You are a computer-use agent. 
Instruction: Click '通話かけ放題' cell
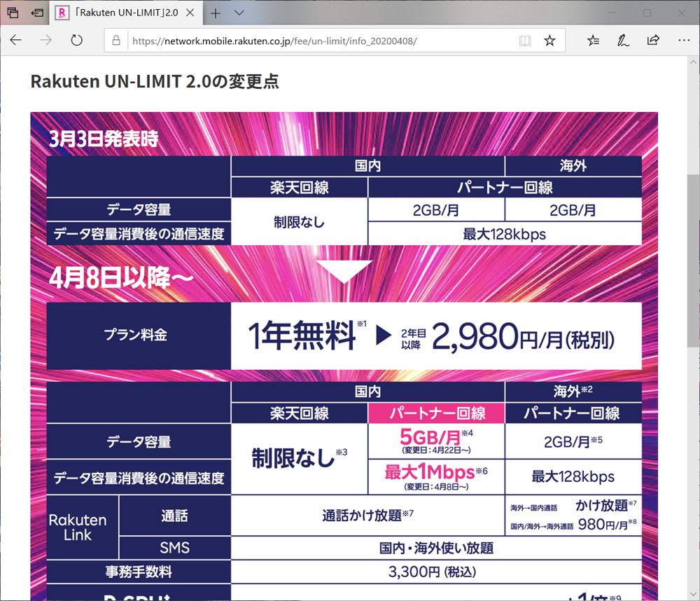coord(368,516)
